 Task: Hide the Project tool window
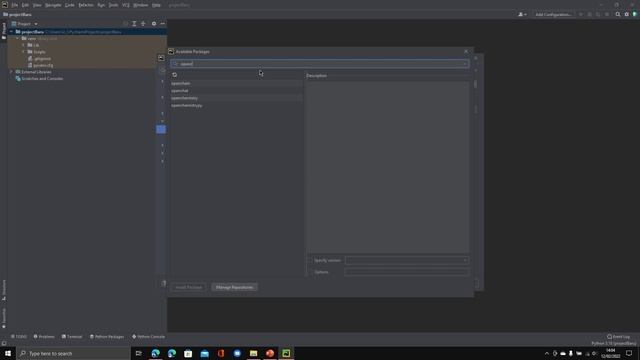(x=162, y=24)
